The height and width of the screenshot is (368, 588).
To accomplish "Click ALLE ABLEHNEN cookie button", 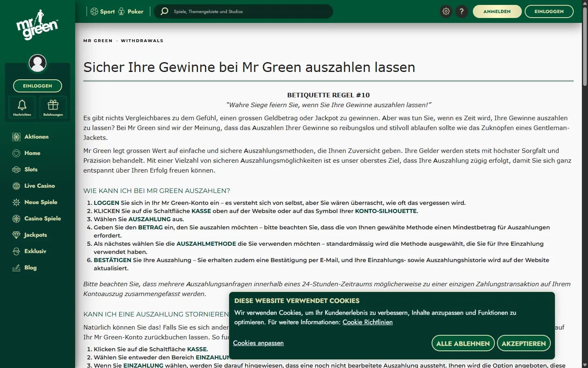I will coord(463,343).
